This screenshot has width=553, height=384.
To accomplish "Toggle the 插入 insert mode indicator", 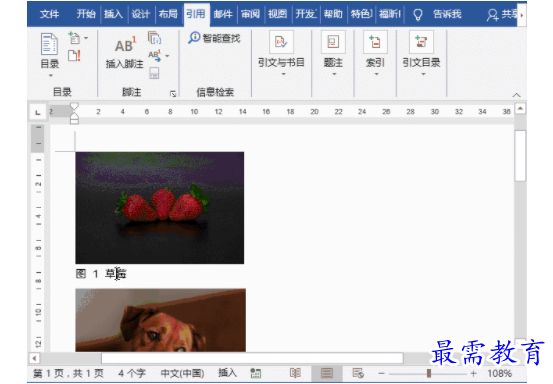I will tap(227, 373).
